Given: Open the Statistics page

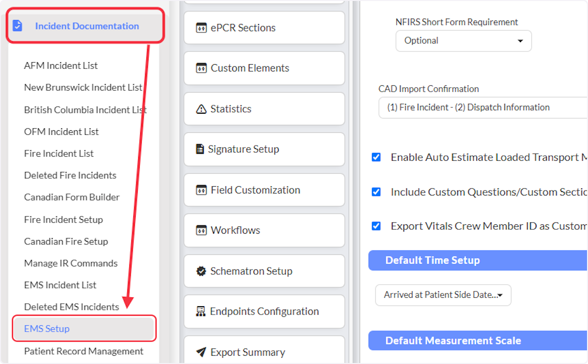Looking at the screenshot, I should coord(264,109).
